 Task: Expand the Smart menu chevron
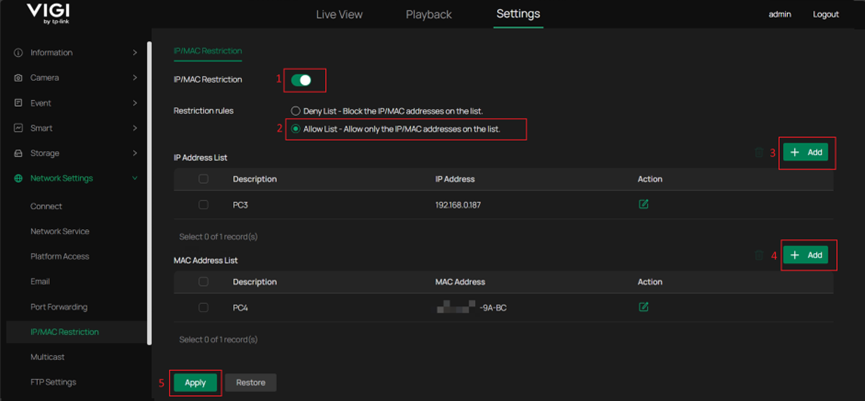pyautogui.click(x=135, y=128)
